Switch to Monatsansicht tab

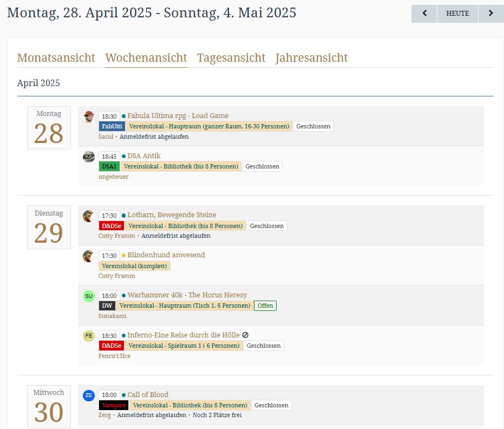tap(56, 58)
